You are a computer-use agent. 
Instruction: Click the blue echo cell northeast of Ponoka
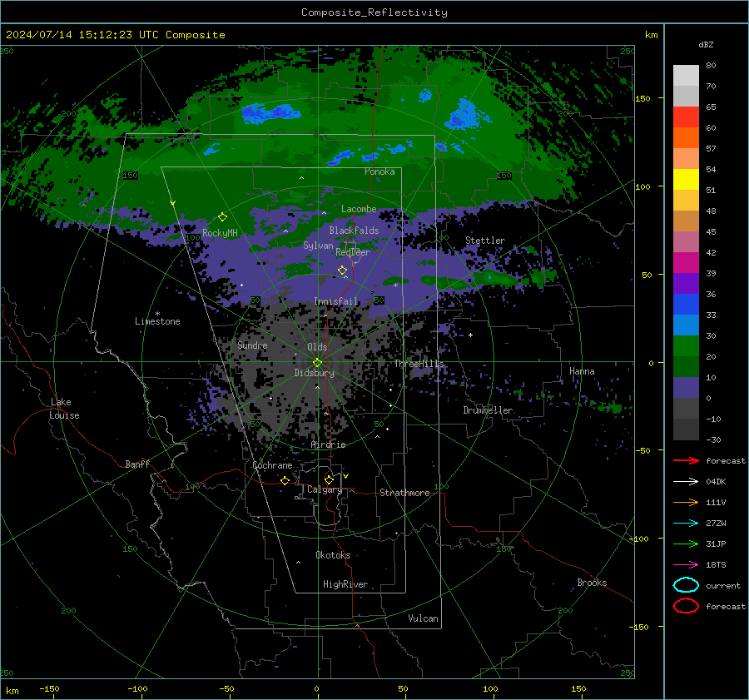coord(467,115)
